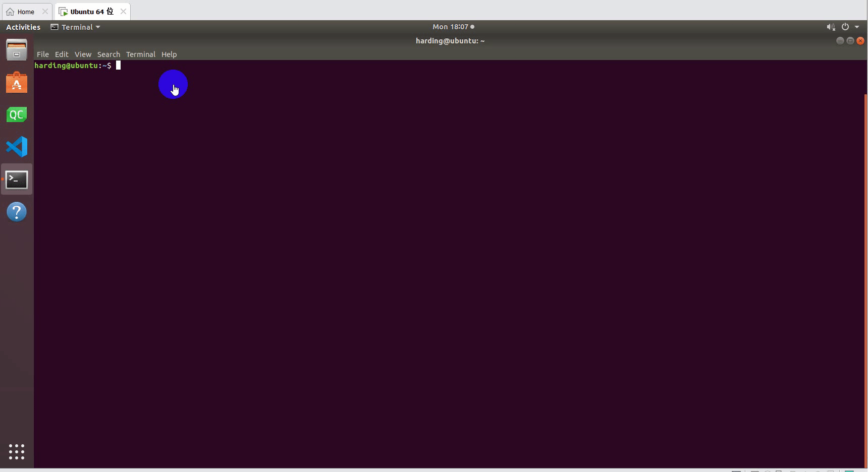This screenshot has height=472, width=868.
Task: Switch to the Home tab
Action: click(x=26, y=12)
